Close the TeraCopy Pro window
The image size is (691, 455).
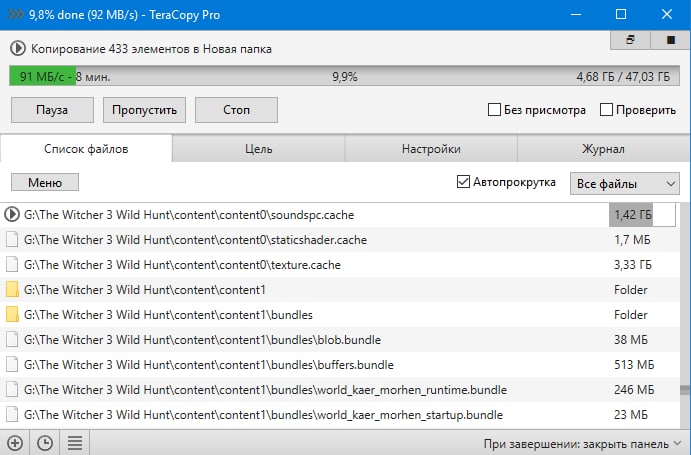667,15
